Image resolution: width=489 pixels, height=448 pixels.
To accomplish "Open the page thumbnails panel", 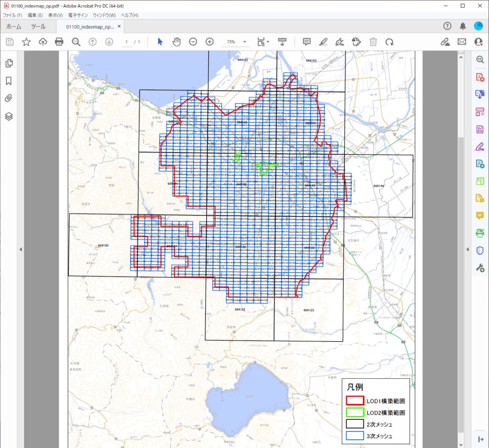I will (x=9, y=63).
